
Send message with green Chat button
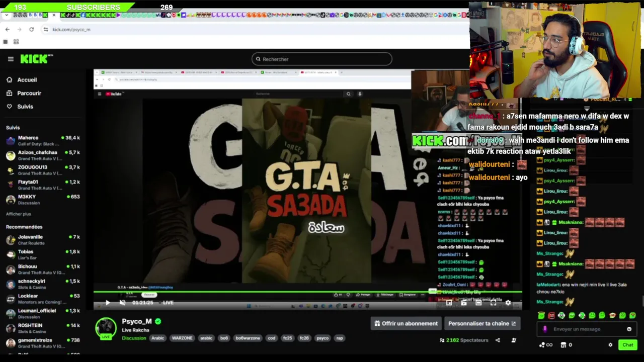(627, 345)
